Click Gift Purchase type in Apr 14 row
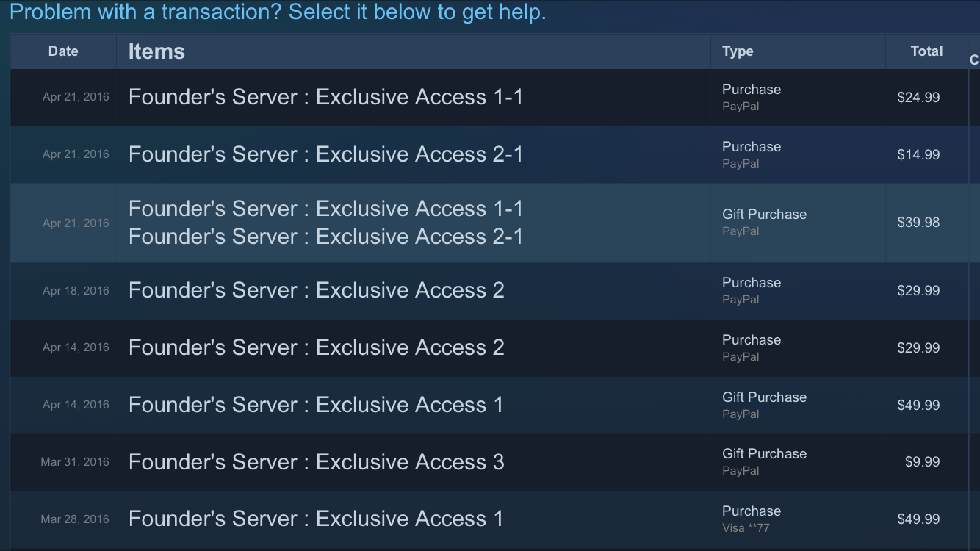Screen dimensions: 980x551 [764, 397]
